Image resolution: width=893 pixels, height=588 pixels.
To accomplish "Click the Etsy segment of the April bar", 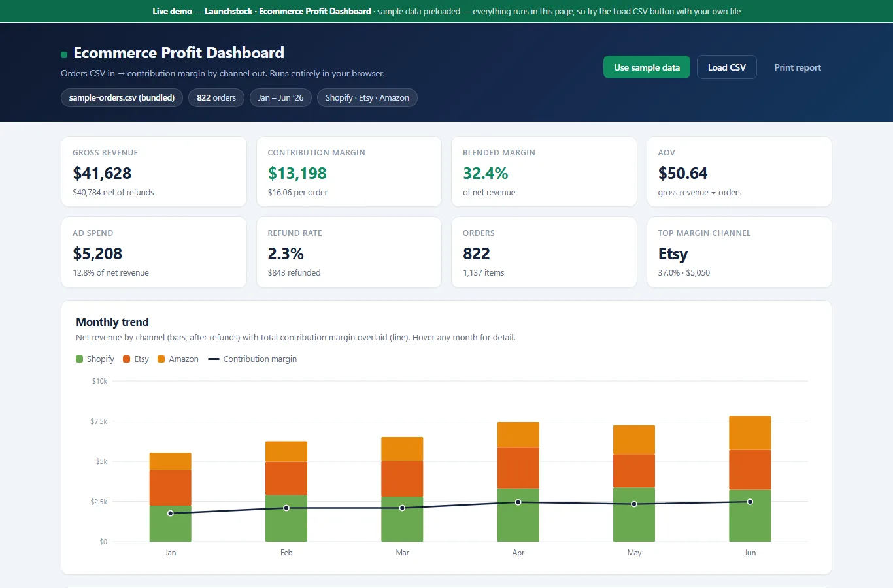I will click(518, 468).
